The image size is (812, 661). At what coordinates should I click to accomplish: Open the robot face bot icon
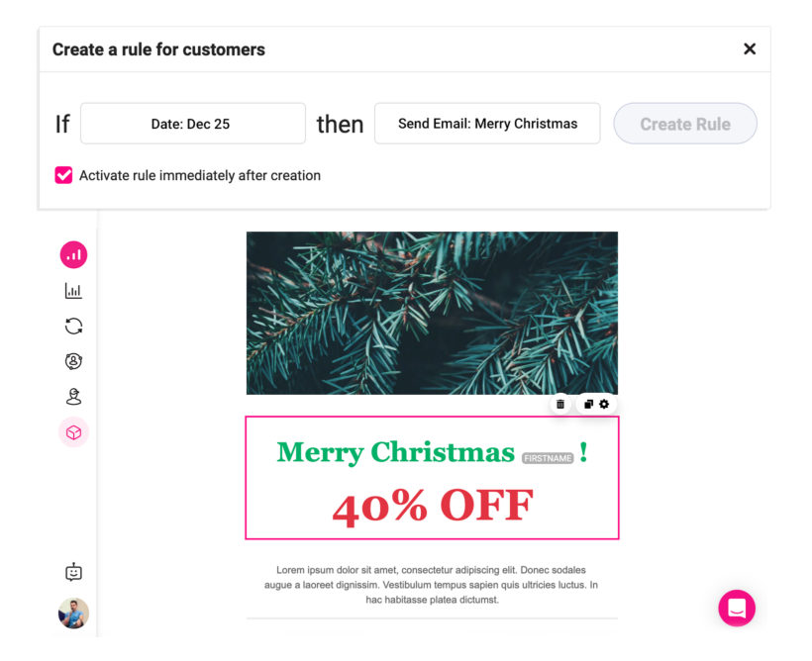73,572
